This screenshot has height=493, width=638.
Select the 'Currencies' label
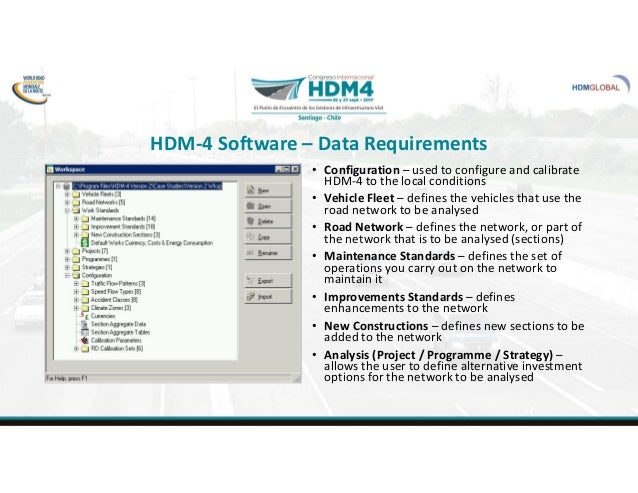(103, 316)
